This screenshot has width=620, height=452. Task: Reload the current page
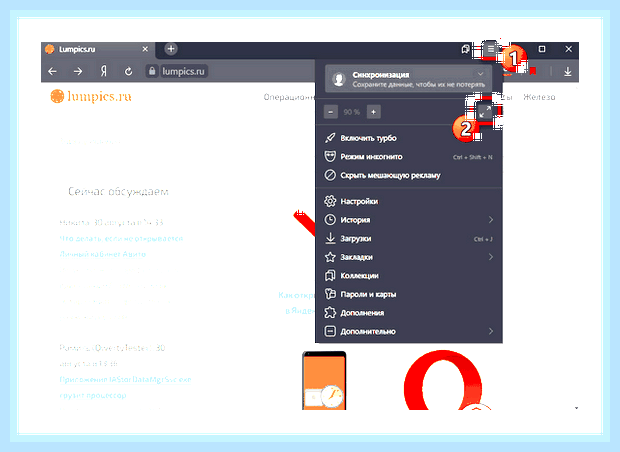pos(128,72)
